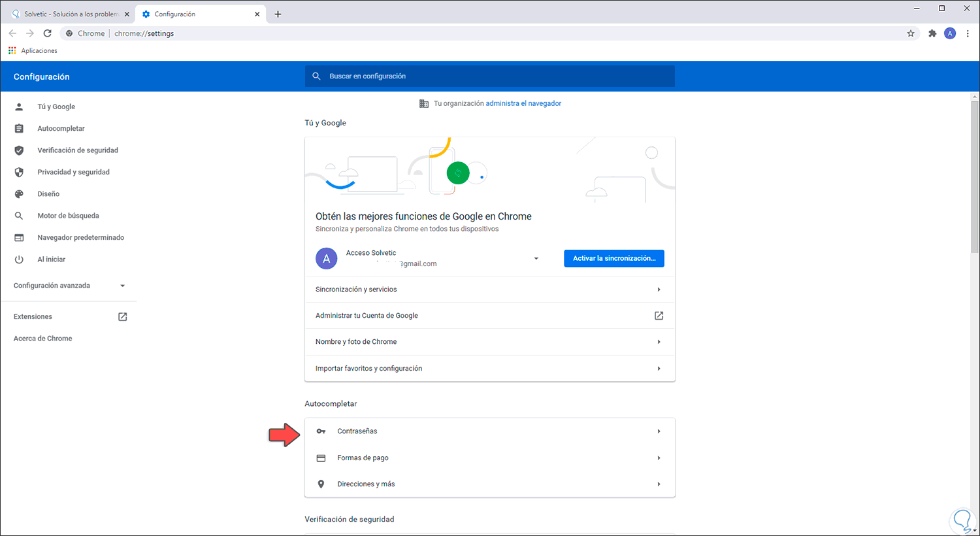Click the Direcciones y más location pin icon

click(x=321, y=484)
